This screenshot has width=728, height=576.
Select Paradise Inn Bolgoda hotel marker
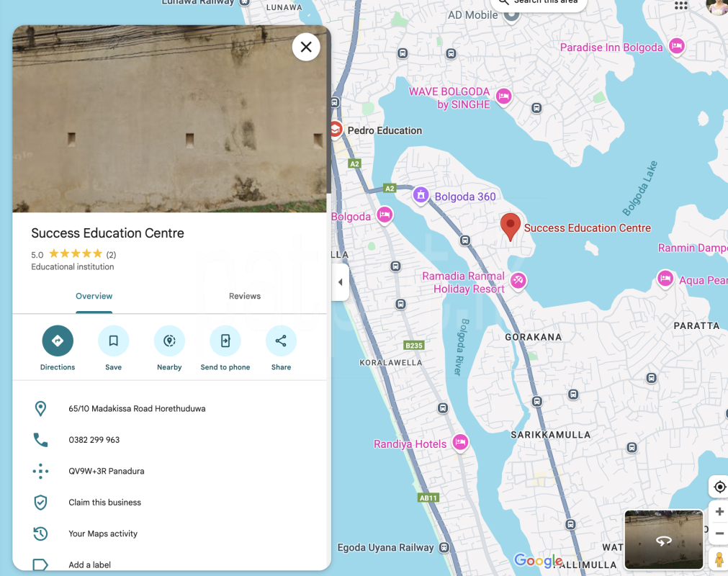coord(676,46)
